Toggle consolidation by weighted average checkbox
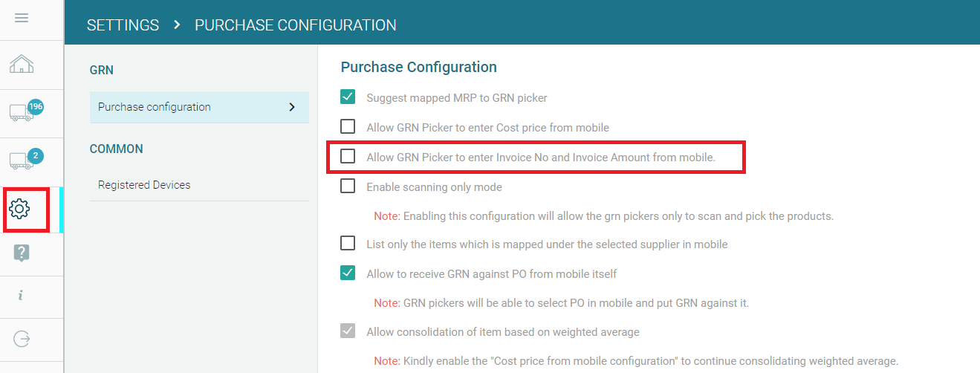This screenshot has height=373, width=980. pyautogui.click(x=348, y=331)
